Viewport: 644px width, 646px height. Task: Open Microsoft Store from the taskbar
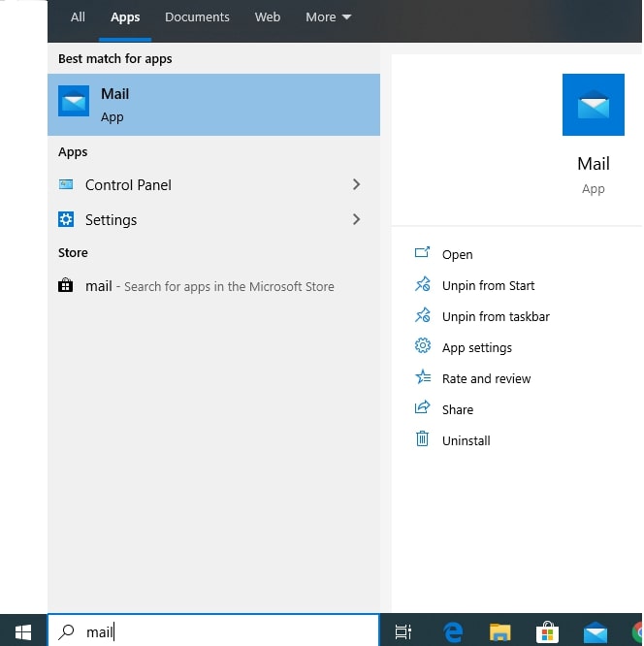tap(547, 632)
